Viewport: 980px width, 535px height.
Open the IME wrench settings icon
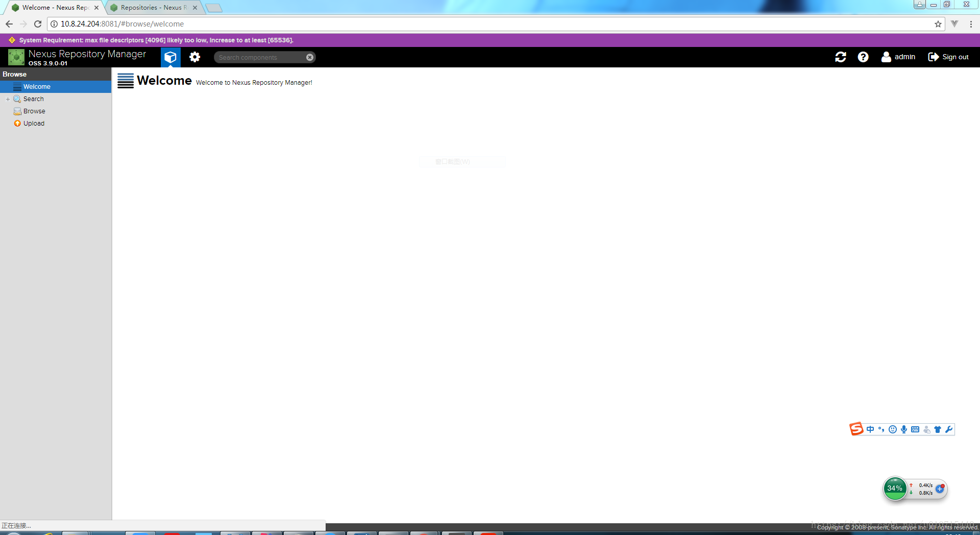(949, 429)
